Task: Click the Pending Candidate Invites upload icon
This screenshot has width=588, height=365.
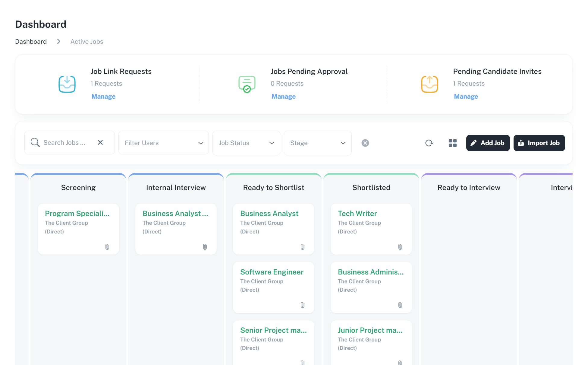Action: [x=429, y=84]
